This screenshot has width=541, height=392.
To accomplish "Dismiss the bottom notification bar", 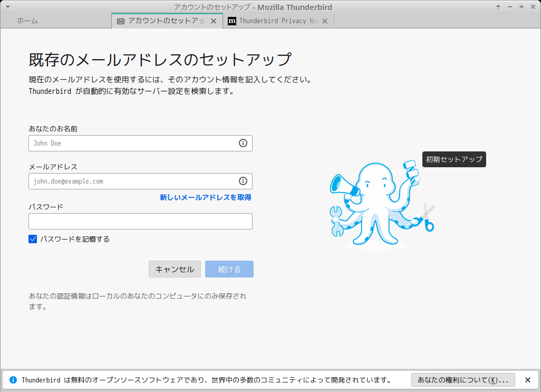I will [x=527, y=380].
